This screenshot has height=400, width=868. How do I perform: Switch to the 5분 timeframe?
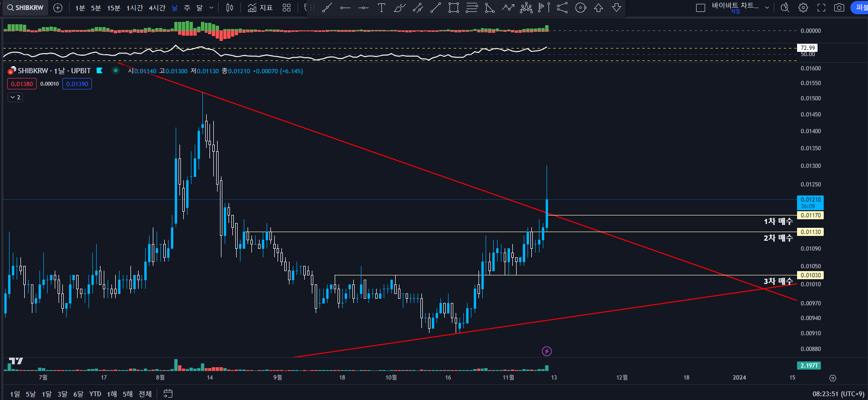(x=96, y=8)
